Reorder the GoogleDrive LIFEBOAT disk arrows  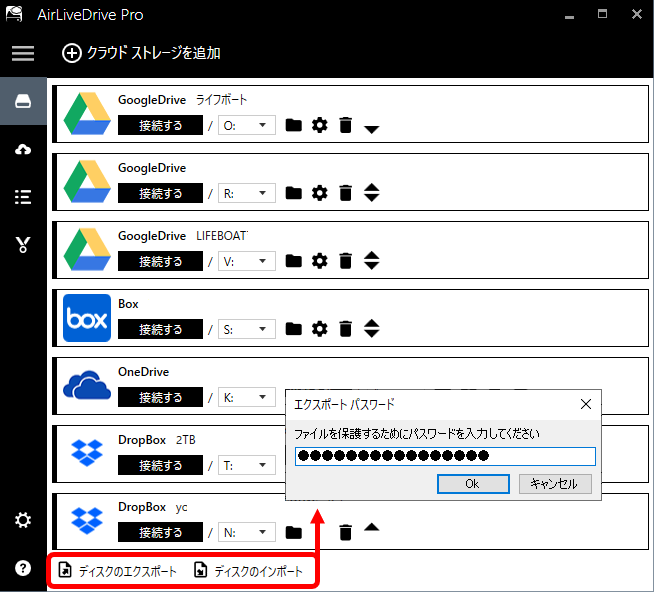coord(372,261)
